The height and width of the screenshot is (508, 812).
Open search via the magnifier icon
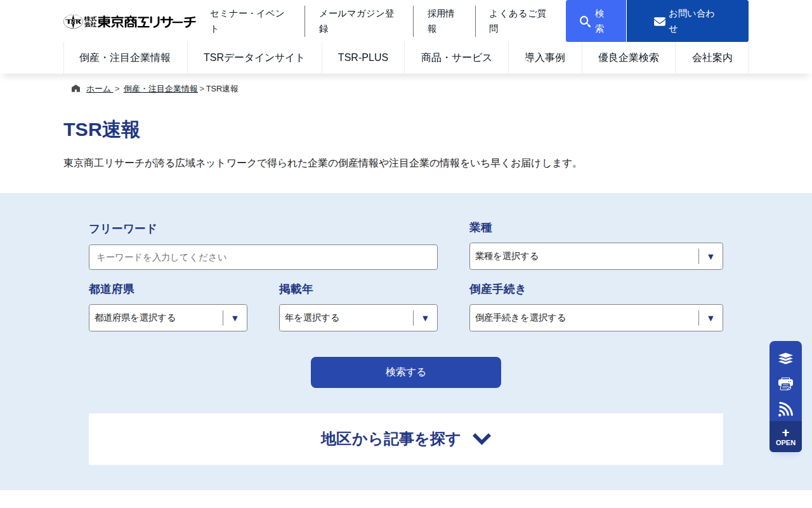click(x=584, y=20)
